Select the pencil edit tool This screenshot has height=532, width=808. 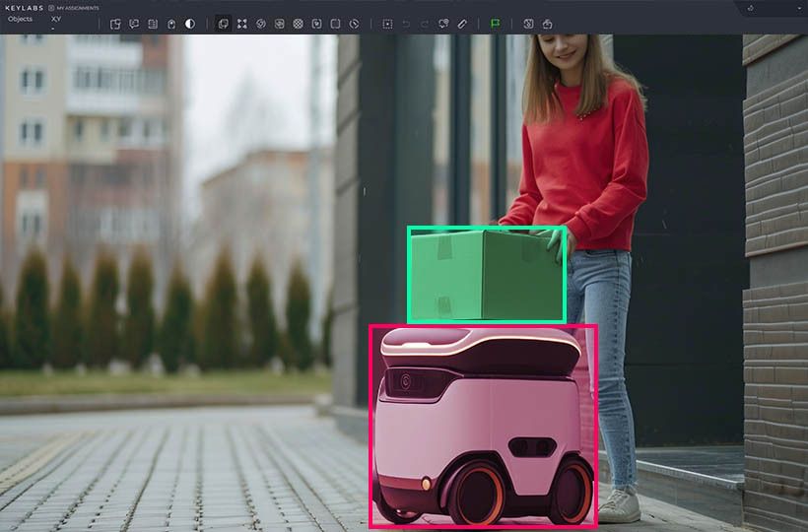tap(462, 24)
